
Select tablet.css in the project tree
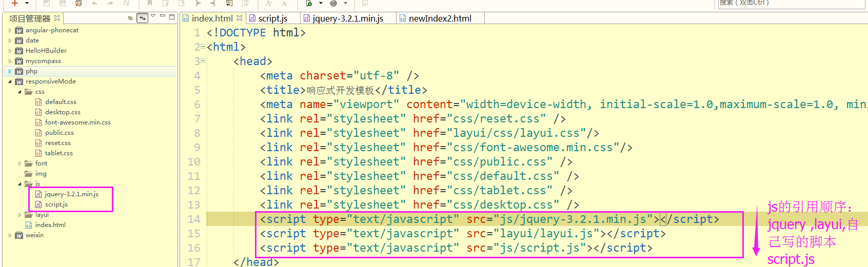point(59,153)
